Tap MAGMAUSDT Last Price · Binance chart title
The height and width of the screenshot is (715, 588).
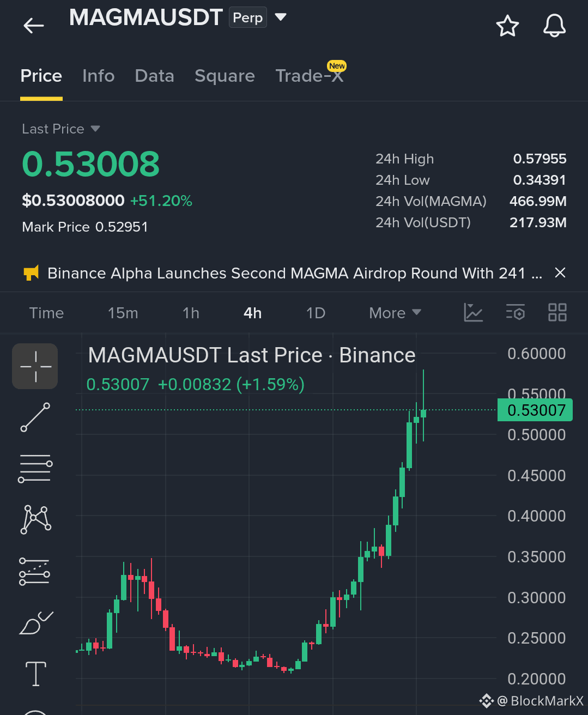click(x=252, y=355)
